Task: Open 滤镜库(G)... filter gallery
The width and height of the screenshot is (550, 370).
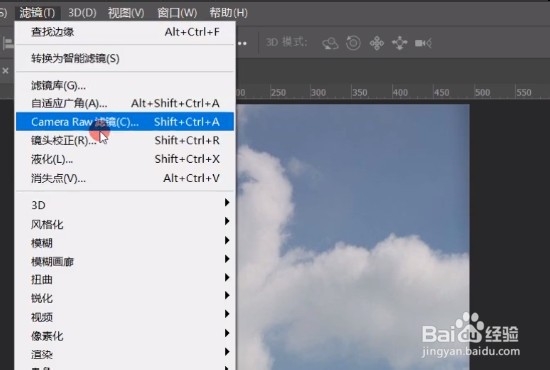Action: (x=125, y=85)
